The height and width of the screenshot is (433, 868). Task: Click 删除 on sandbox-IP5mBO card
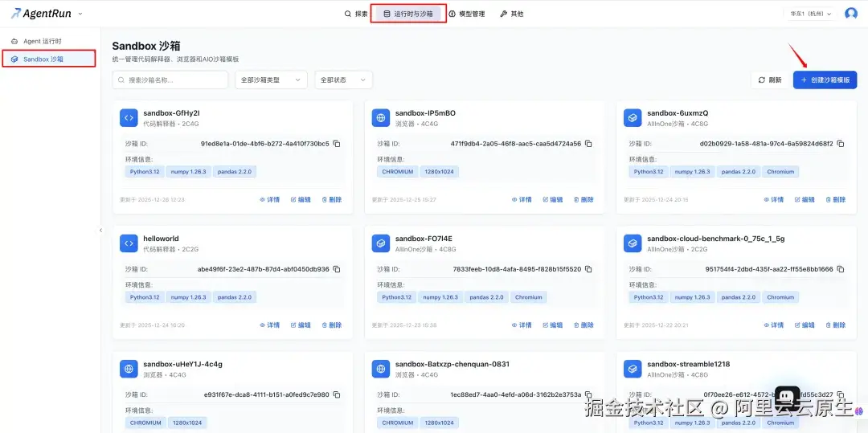coord(583,200)
